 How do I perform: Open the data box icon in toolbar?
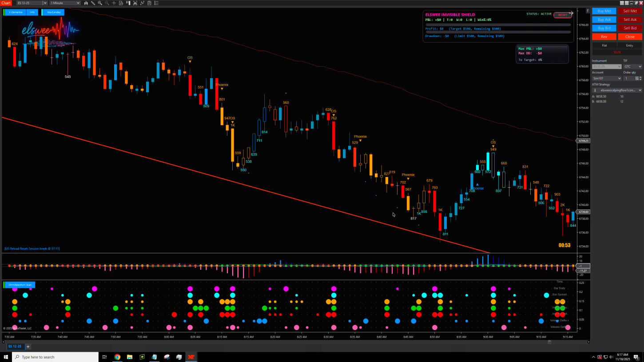pos(121,3)
